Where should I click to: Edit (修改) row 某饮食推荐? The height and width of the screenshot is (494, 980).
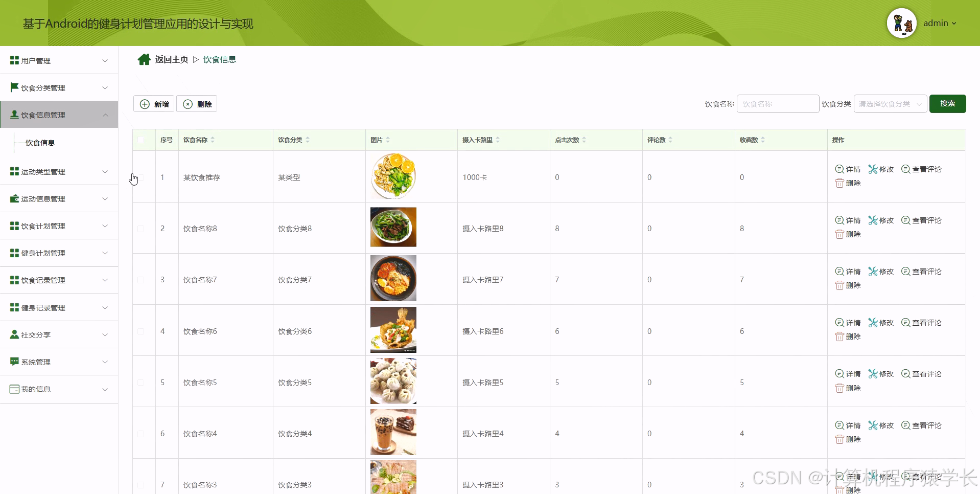(881, 169)
